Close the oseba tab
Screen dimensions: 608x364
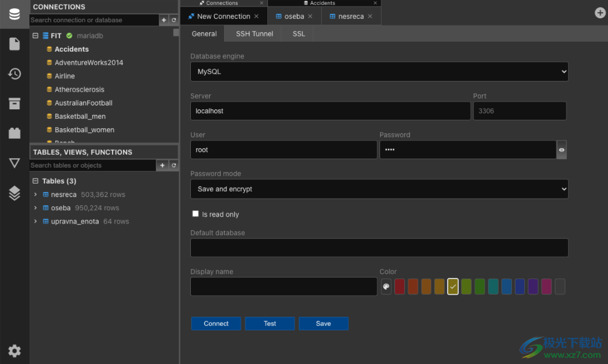pyautogui.click(x=310, y=16)
